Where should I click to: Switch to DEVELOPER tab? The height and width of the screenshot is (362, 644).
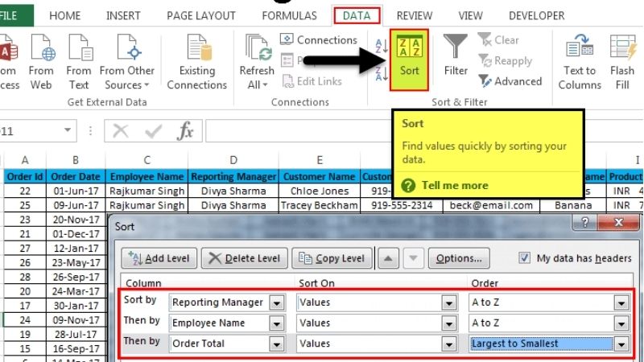(x=536, y=15)
